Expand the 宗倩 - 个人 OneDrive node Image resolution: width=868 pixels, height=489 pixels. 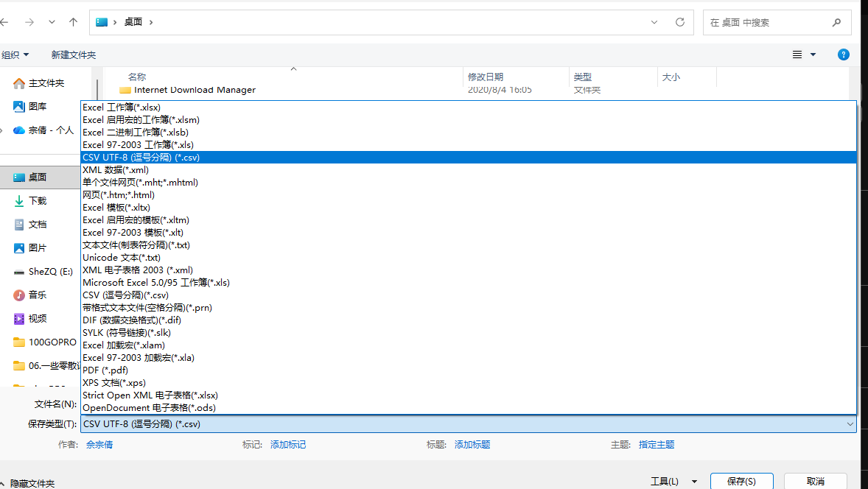pyautogui.click(x=2, y=130)
